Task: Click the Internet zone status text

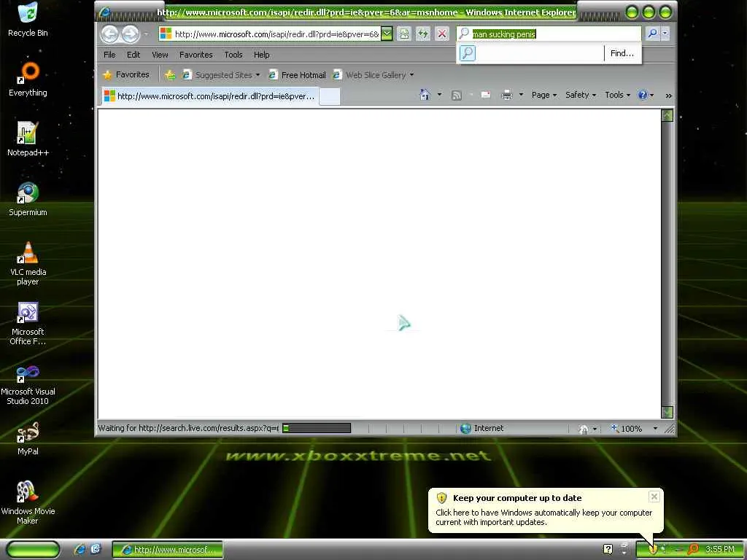Action: point(489,428)
